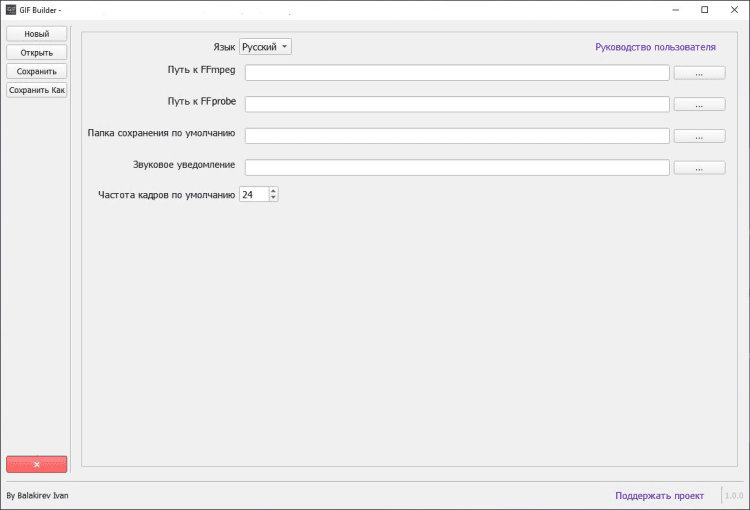Browse for the FFmpeg path
The width and height of the screenshot is (750, 510).
pos(699,73)
